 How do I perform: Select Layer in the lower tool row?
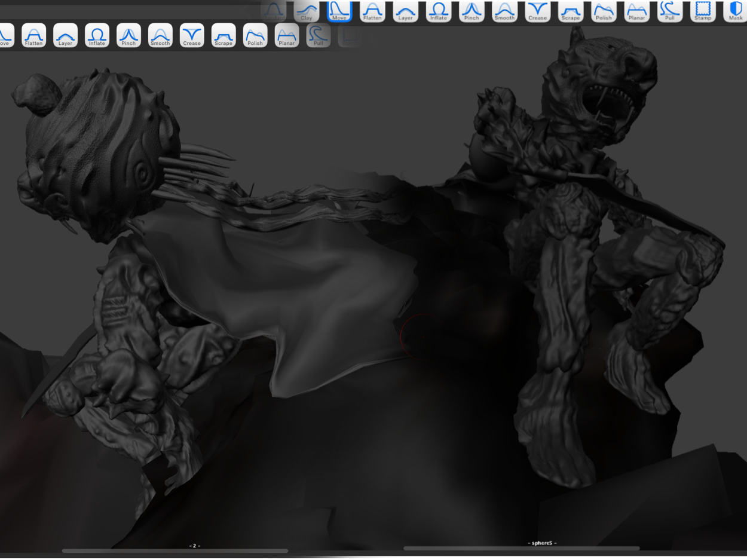point(65,36)
